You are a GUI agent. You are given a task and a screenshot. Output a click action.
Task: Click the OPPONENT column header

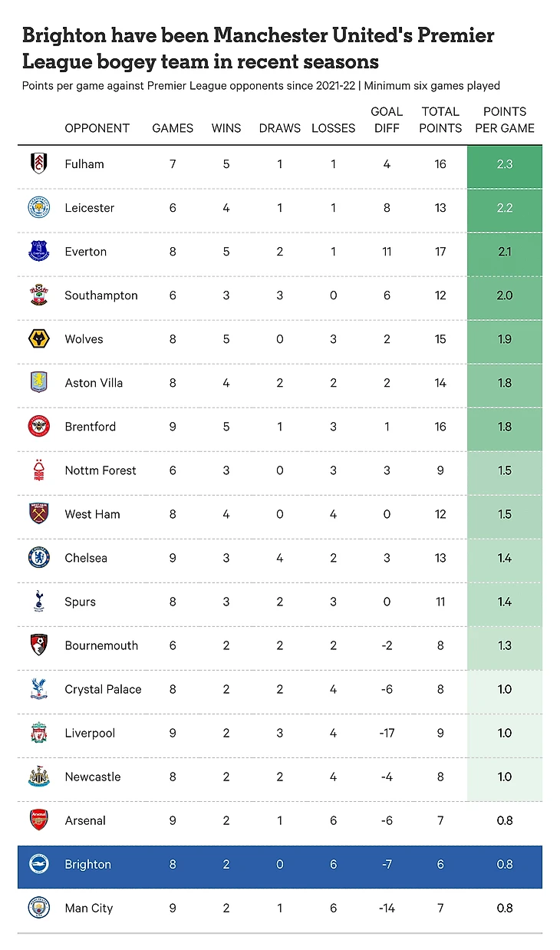click(97, 128)
